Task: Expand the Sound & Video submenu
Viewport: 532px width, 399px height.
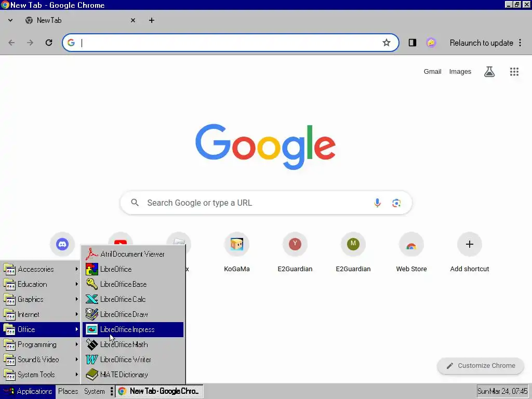Action: pyautogui.click(x=41, y=360)
